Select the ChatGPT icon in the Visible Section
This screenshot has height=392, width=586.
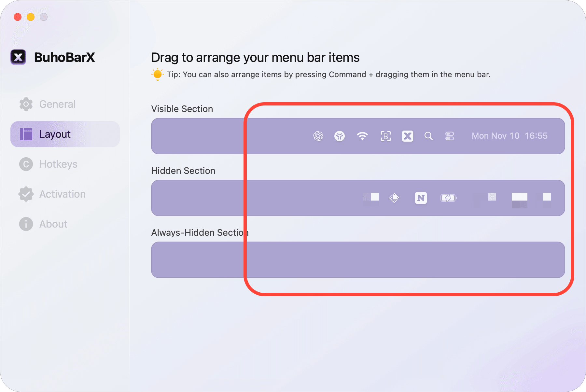(318, 136)
